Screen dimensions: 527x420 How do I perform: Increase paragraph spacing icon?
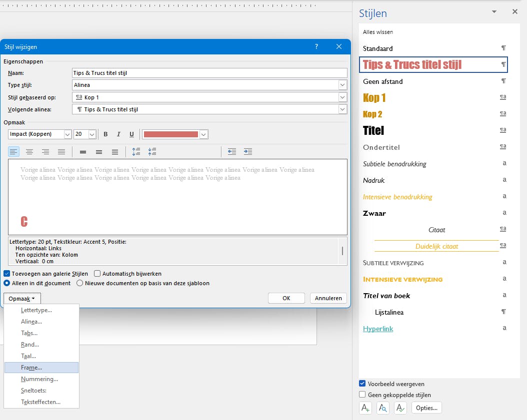coord(136,152)
